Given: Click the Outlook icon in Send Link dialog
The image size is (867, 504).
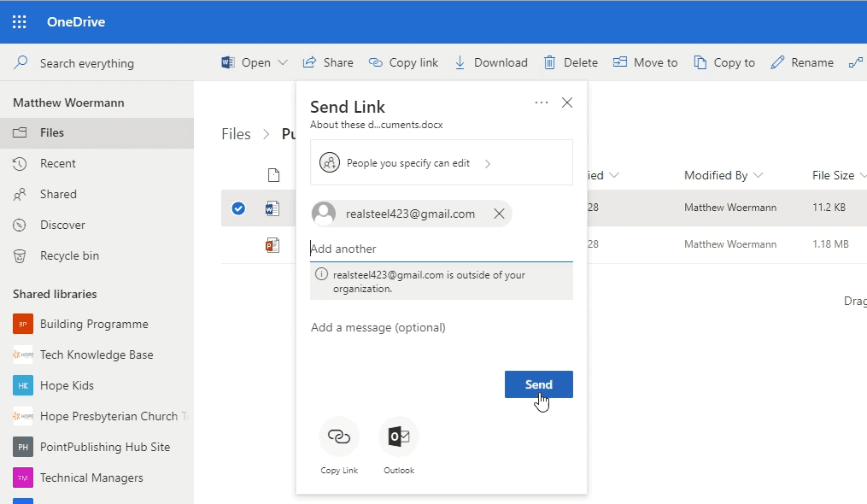Looking at the screenshot, I should [399, 437].
